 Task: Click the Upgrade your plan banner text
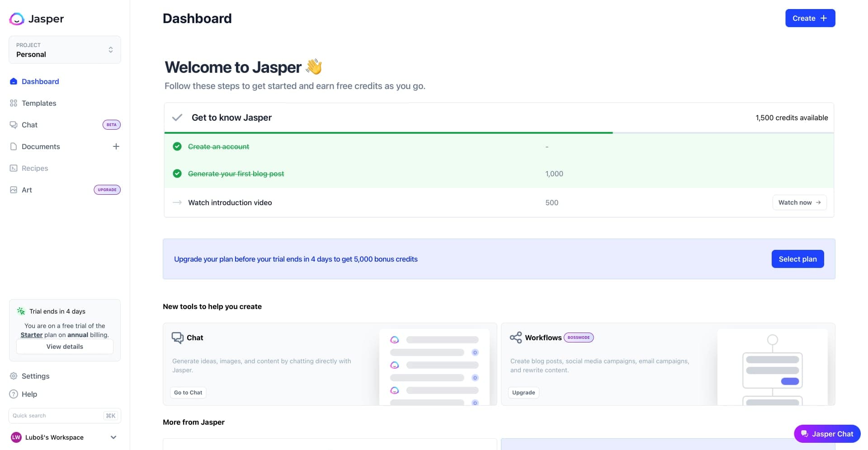[x=296, y=259]
